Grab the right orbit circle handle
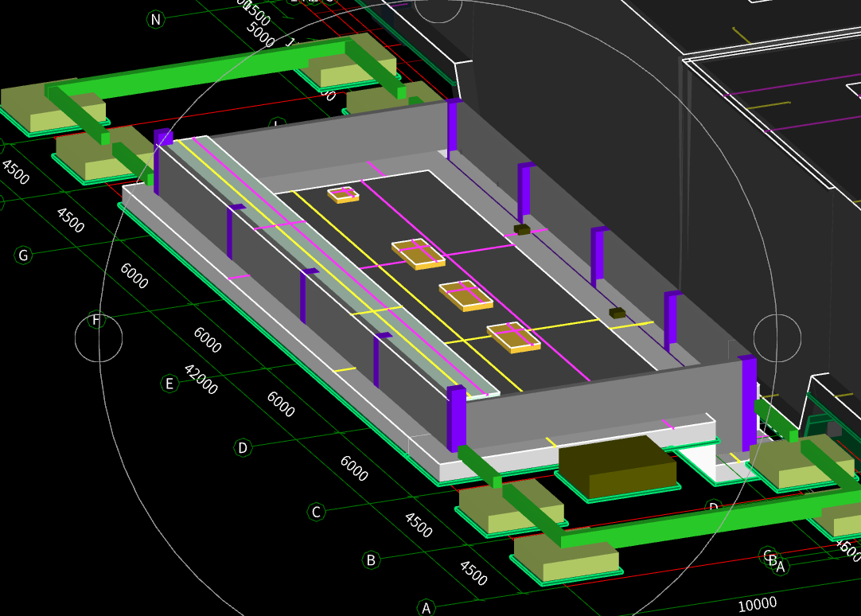Image resolution: width=861 pixels, height=616 pixels. pyautogui.click(x=777, y=338)
